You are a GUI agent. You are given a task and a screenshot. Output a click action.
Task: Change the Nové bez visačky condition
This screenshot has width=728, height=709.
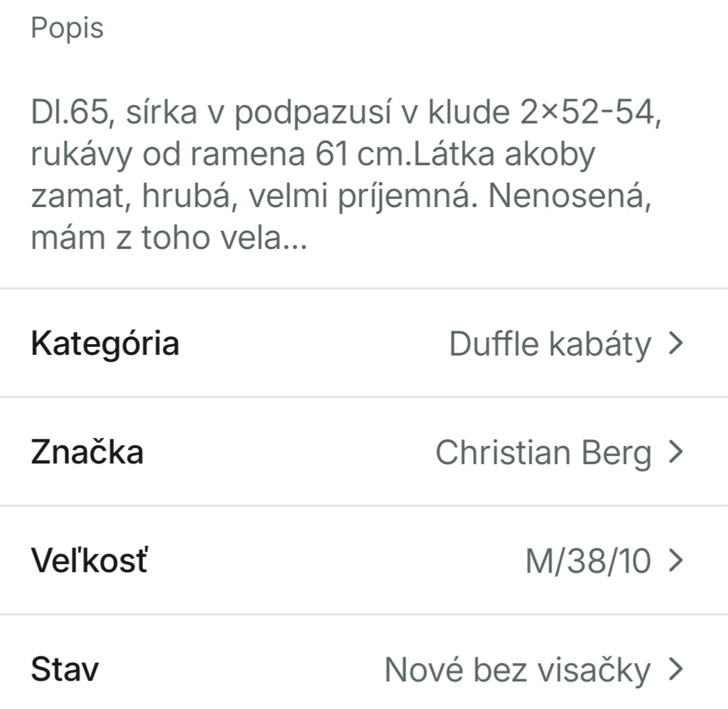(517, 670)
